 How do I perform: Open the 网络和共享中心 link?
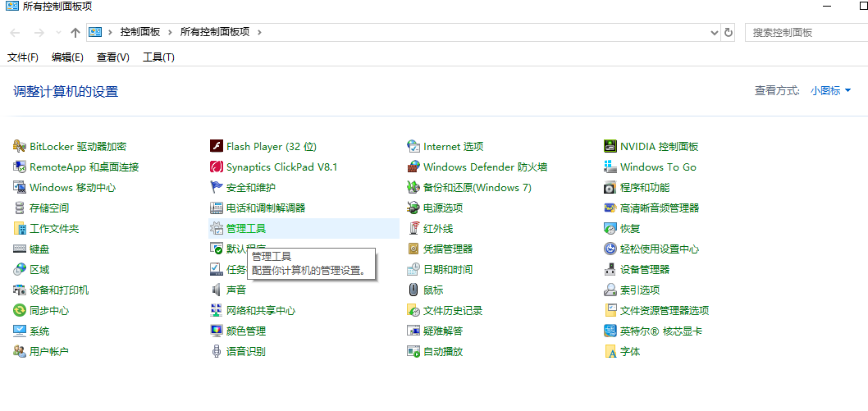pos(260,311)
